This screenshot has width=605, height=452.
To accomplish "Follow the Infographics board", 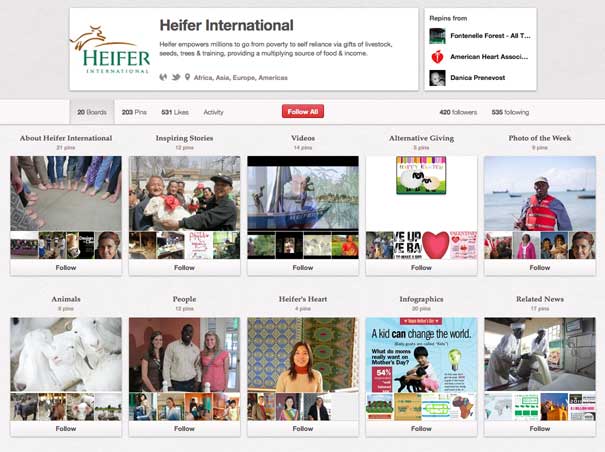I will [x=421, y=428].
